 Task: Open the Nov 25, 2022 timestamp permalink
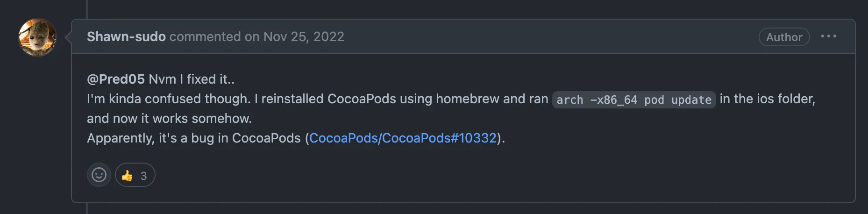click(304, 36)
